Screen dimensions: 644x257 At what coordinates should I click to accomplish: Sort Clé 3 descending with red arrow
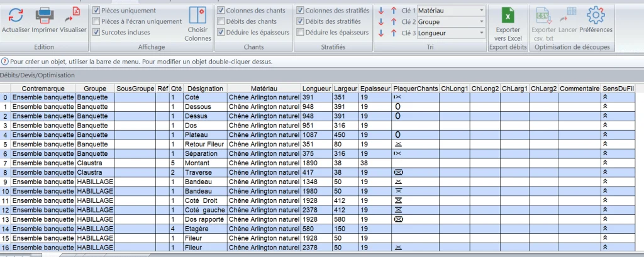point(381,33)
